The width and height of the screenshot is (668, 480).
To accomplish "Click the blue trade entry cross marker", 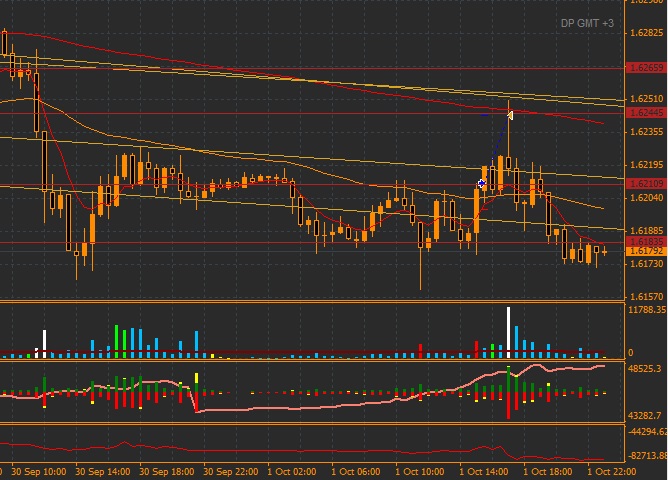I will click(481, 184).
